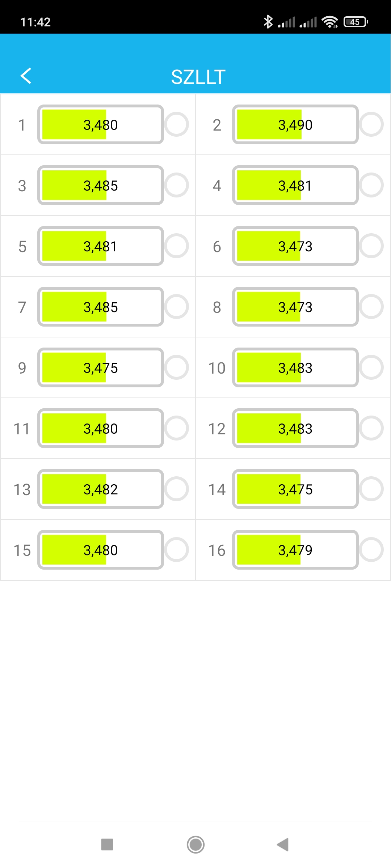Viewport: 391px width, 868px height.
Task: Tap cell 7 voltage bar showing 3,485
Action: pyautogui.click(x=101, y=307)
